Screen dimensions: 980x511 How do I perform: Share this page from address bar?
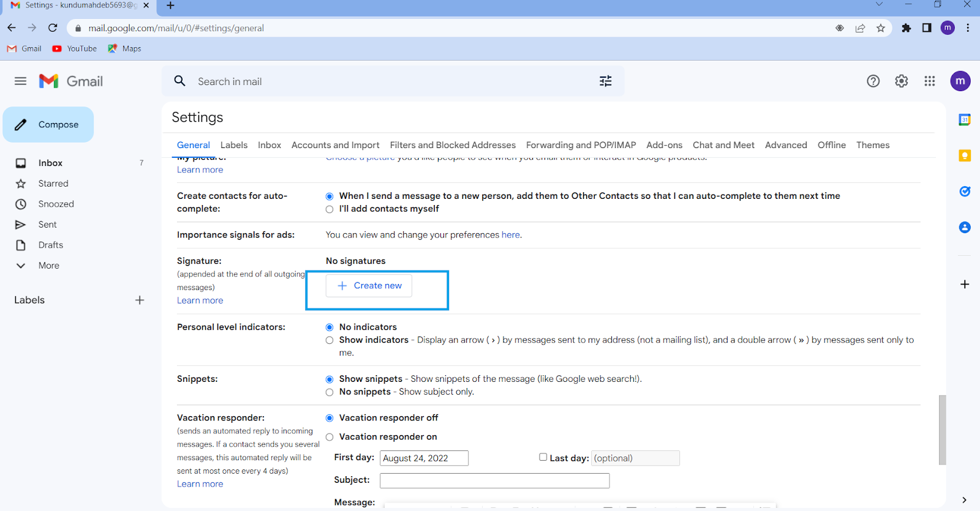pos(861,28)
